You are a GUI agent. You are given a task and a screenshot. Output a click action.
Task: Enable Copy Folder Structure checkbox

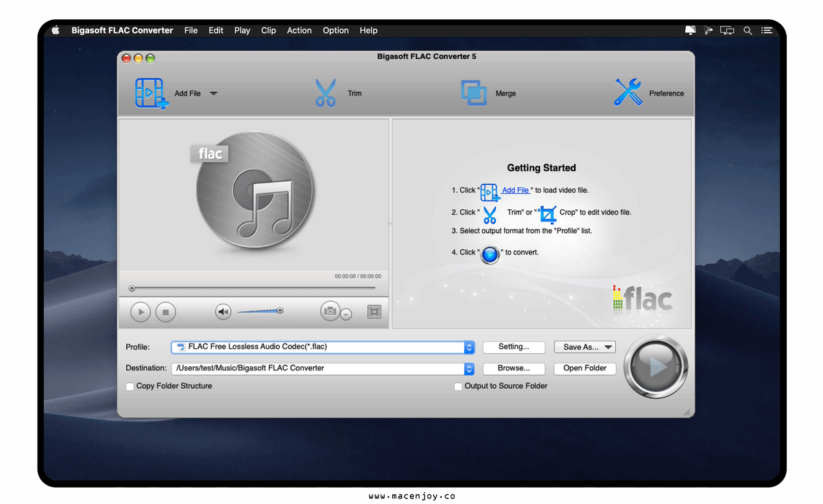(130, 387)
